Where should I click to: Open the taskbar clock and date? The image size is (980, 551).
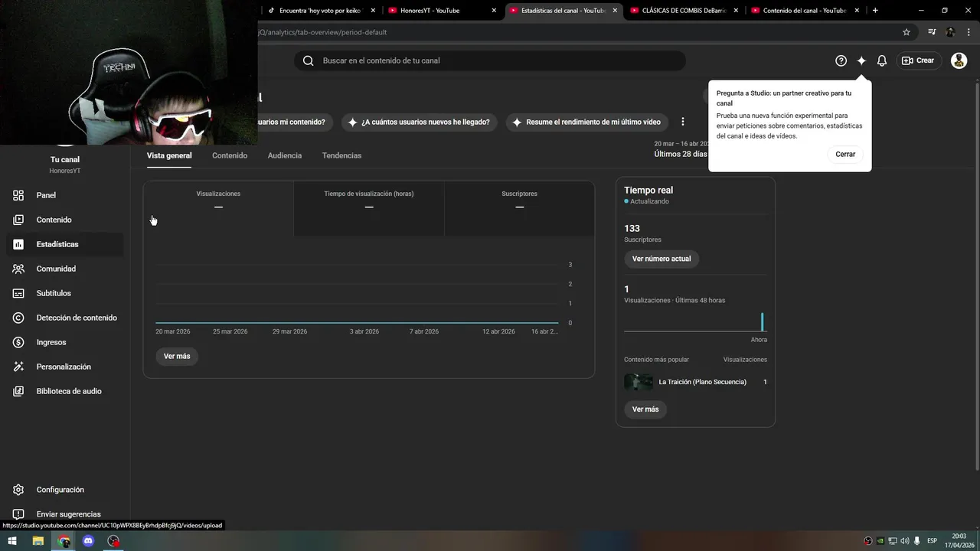(959, 541)
